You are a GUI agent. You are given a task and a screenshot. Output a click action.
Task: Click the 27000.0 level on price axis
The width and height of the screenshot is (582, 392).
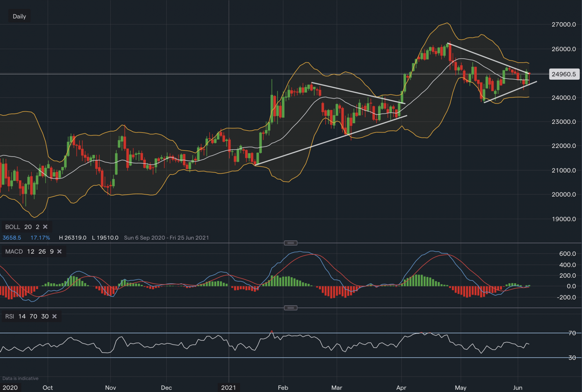click(x=564, y=24)
